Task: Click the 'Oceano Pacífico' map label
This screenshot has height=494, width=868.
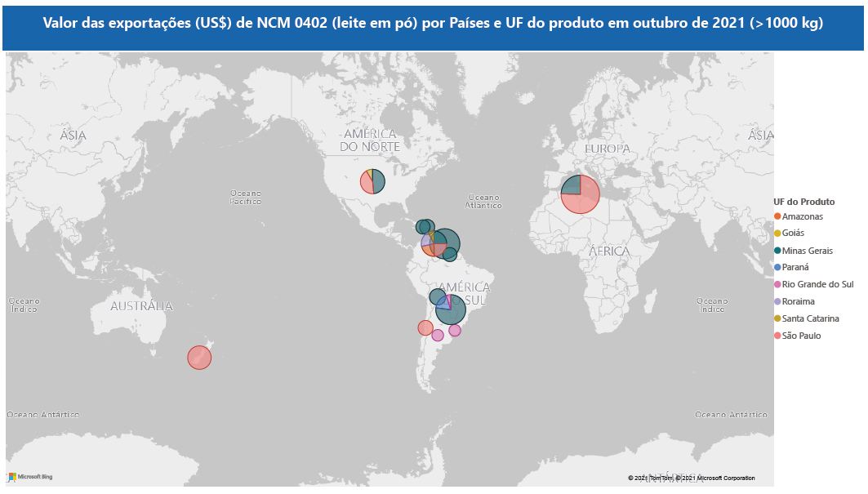Action: [246, 197]
